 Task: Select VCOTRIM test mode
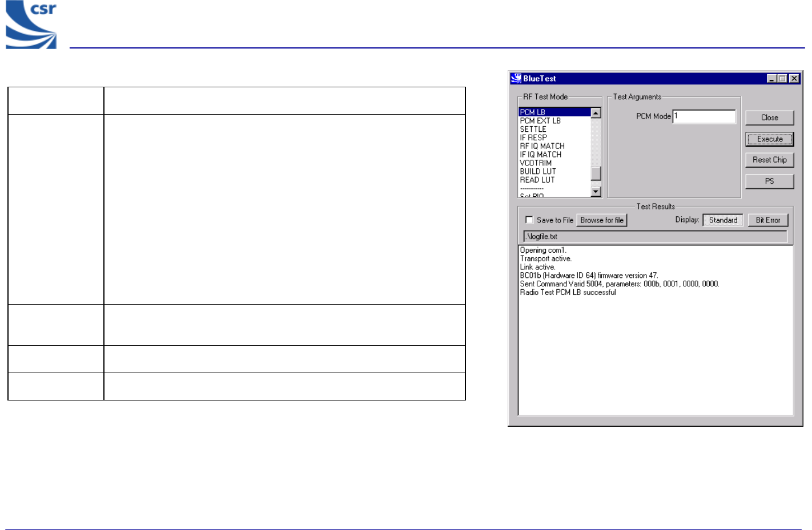point(554,163)
